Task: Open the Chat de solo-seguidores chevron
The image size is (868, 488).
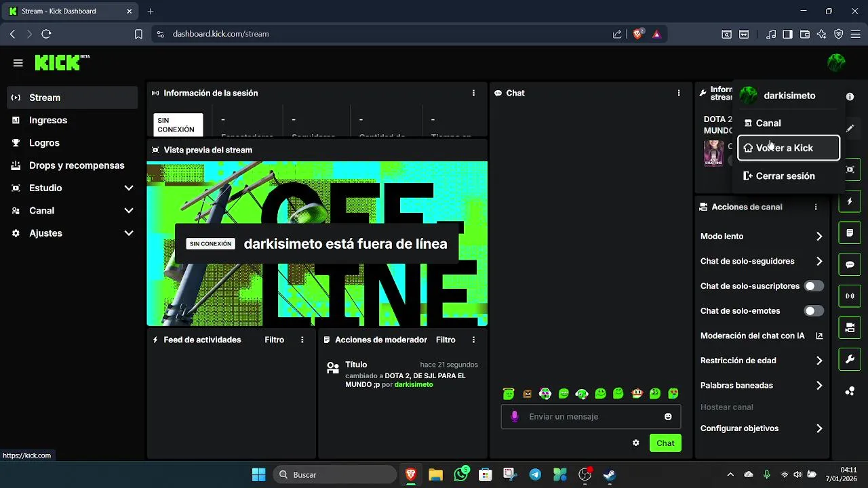Action: 819,261
